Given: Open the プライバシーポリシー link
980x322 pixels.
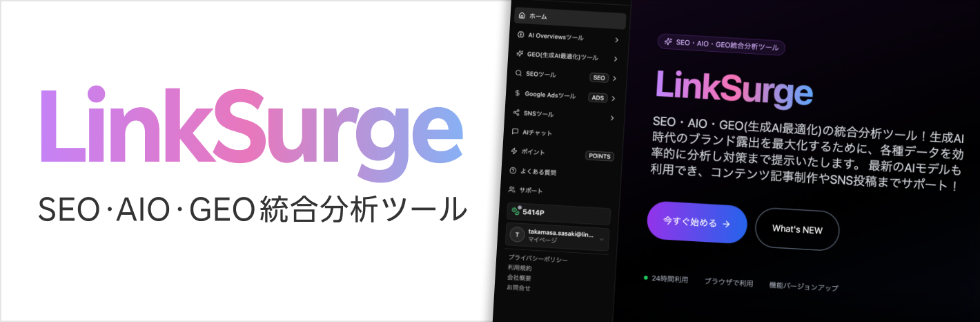Looking at the screenshot, I should [538, 259].
